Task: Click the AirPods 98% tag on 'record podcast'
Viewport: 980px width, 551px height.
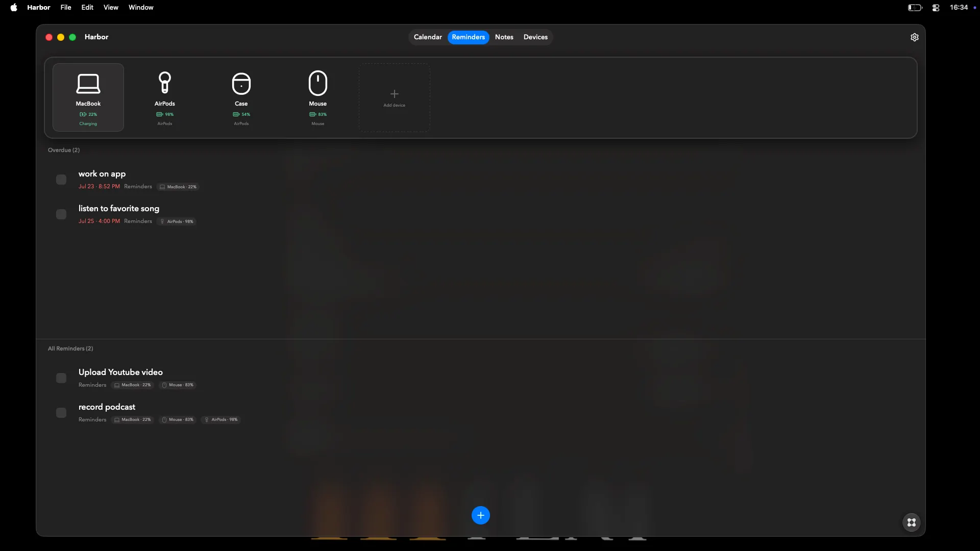Action: (x=220, y=420)
